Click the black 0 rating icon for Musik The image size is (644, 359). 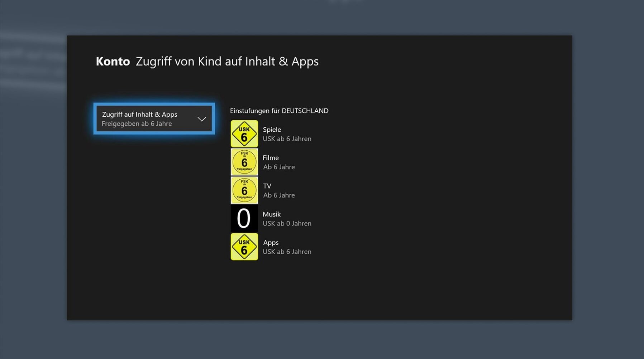244,218
